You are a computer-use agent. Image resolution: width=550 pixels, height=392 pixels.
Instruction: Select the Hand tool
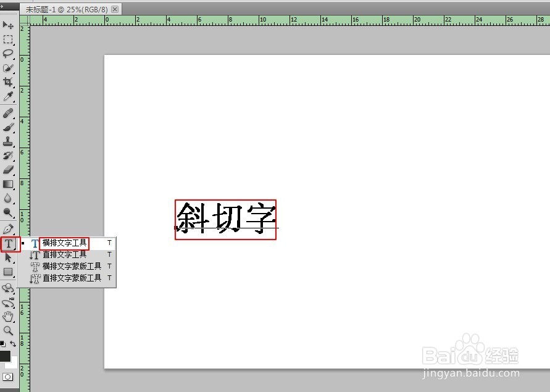click(x=9, y=317)
